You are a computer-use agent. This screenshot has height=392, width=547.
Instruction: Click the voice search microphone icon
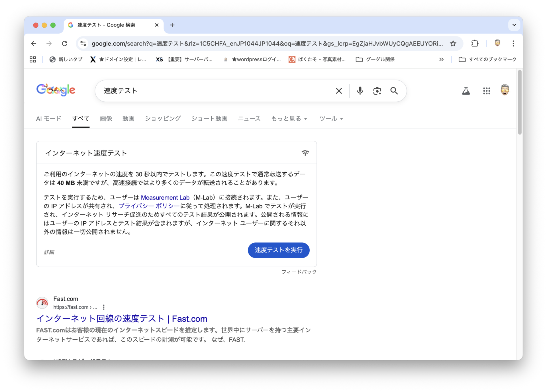[x=360, y=91]
